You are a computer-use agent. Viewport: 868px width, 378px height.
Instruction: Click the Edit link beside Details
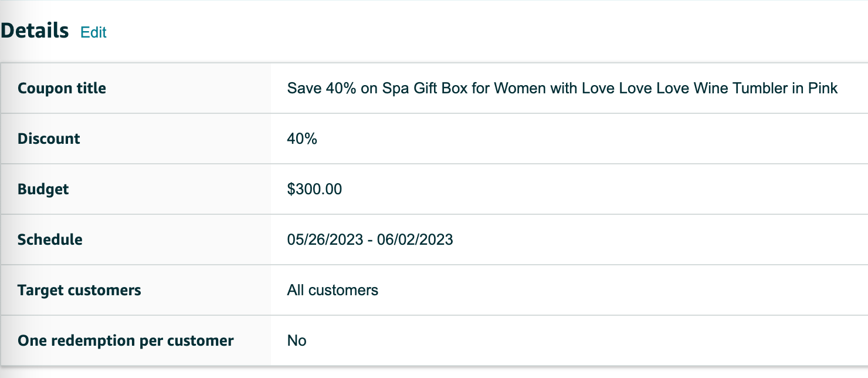(93, 32)
